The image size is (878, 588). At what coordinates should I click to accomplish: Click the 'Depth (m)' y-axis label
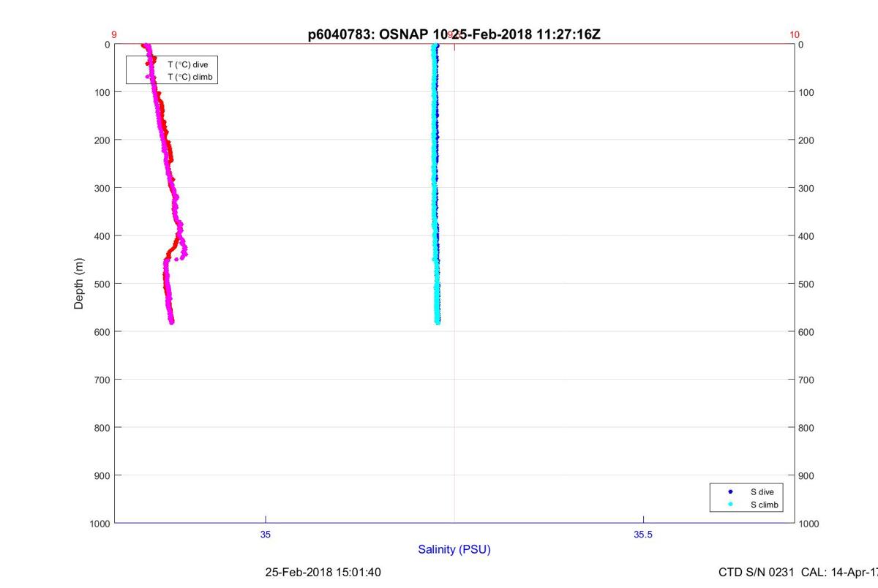pos(79,284)
